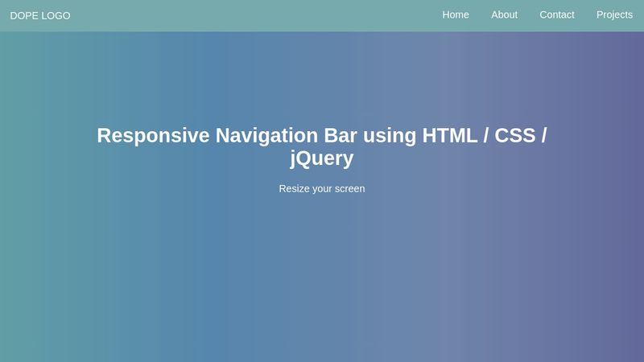Open the Home nav link
Image resolution: width=644 pixels, height=362 pixels.
456,14
